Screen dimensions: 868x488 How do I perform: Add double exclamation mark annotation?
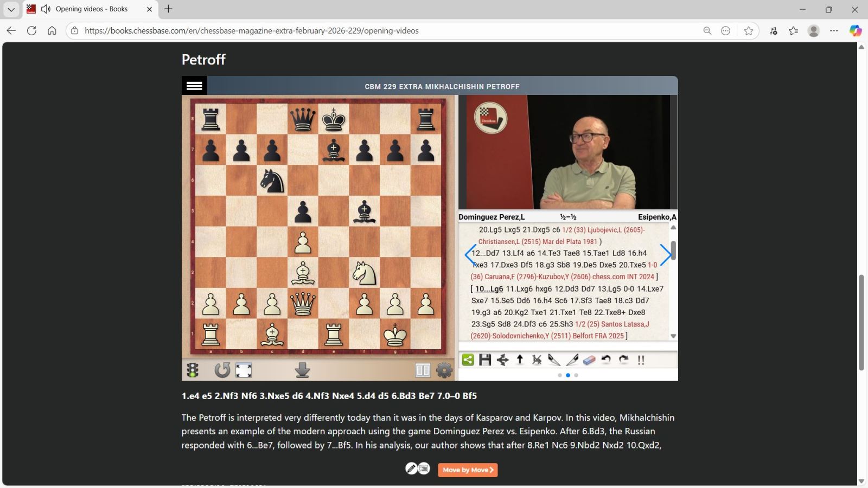click(641, 360)
